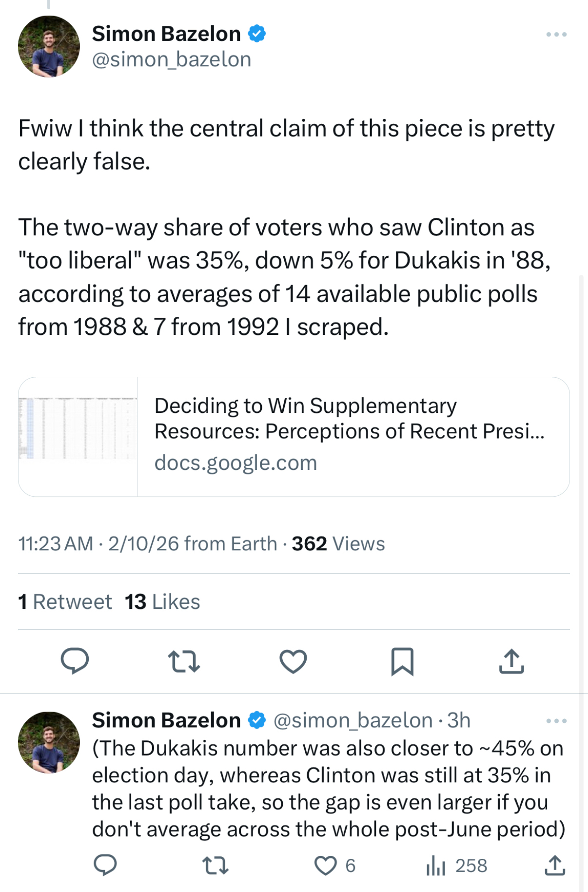The width and height of the screenshot is (588, 892).
Task: Open the avatar on the reply tweet
Action: tap(49, 742)
